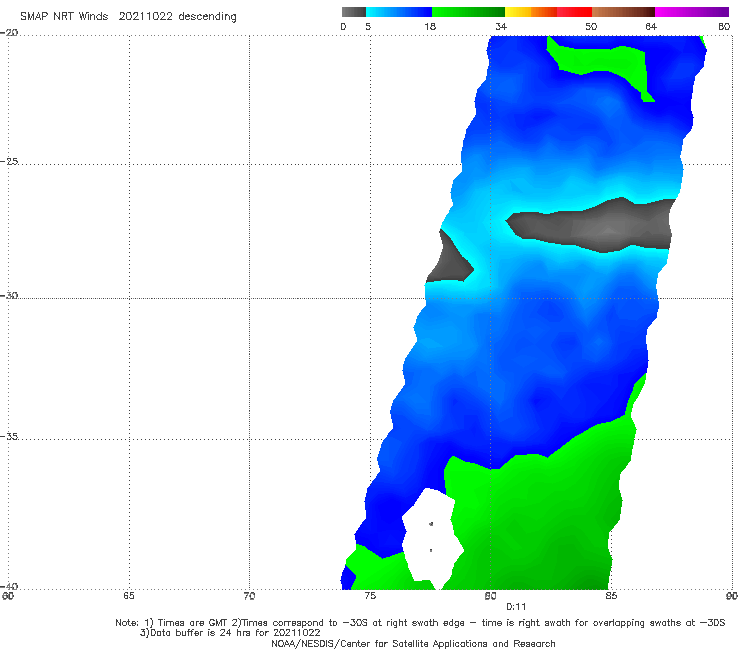Click the note line 'Data buffer is 24 hrs'

[230, 633]
